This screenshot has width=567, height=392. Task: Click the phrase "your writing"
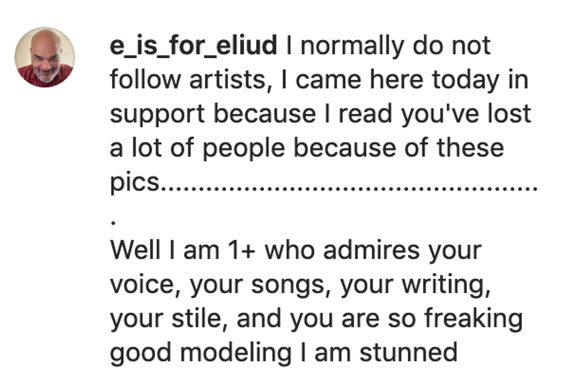[x=412, y=284]
